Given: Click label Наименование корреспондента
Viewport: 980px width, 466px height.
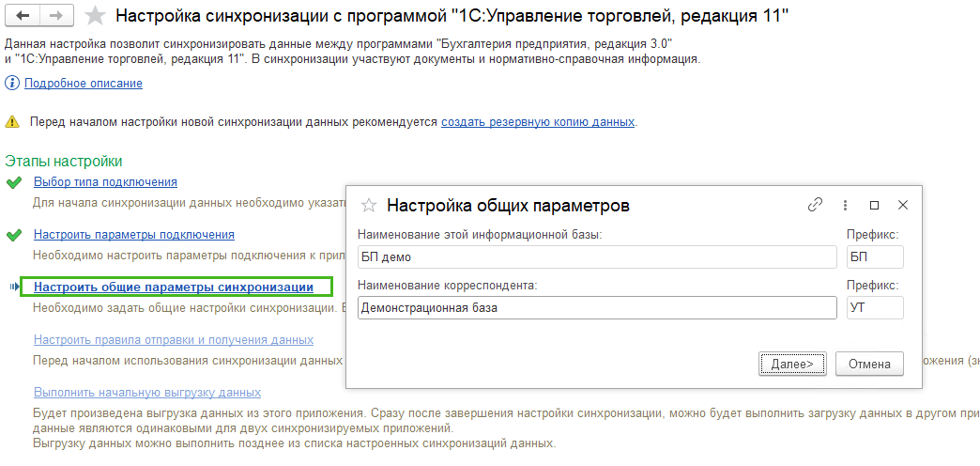Looking at the screenshot, I should point(448,286).
